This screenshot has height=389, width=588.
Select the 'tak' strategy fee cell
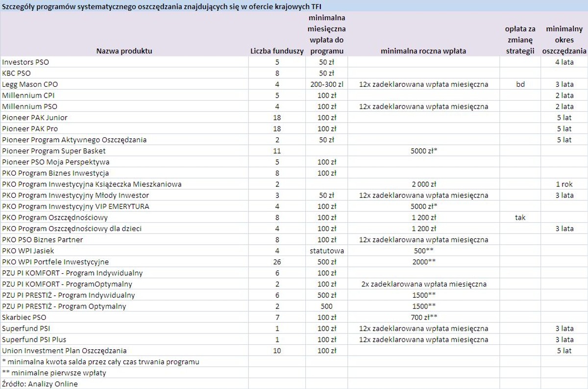pos(520,217)
